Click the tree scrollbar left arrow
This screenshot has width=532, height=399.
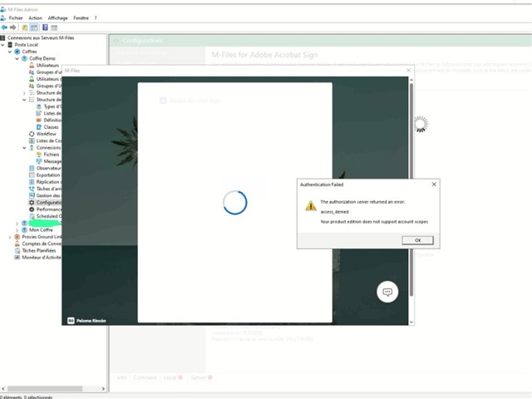click(3, 388)
